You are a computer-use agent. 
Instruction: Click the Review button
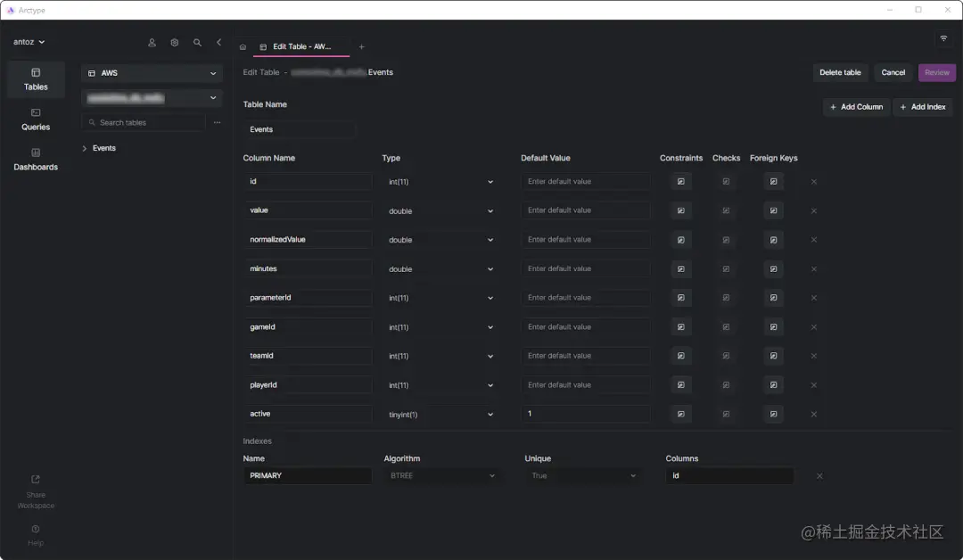(x=936, y=72)
